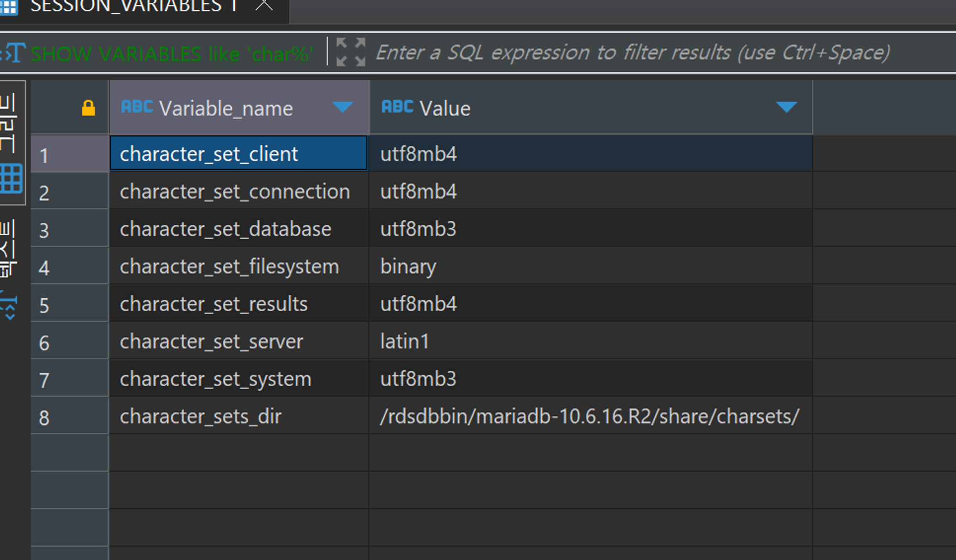The height and width of the screenshot is (560, 956).
Task: Select the vertical Text (텍스트) side tab
Action: [x=9, y=248]
